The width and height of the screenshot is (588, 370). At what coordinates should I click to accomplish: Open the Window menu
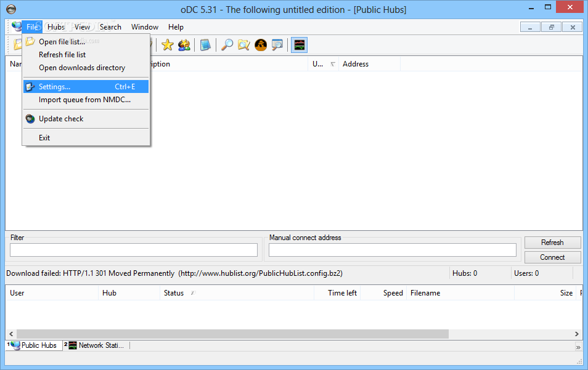point(145,27)
